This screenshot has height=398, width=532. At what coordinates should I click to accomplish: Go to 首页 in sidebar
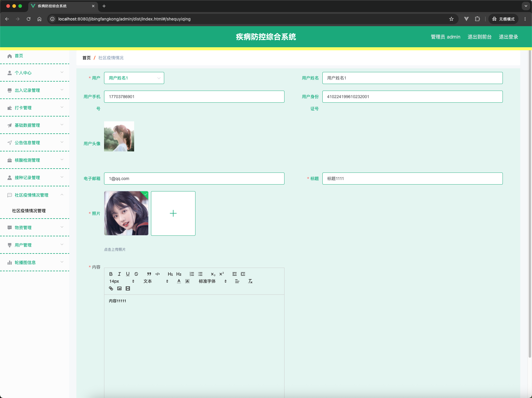(35, 56)
